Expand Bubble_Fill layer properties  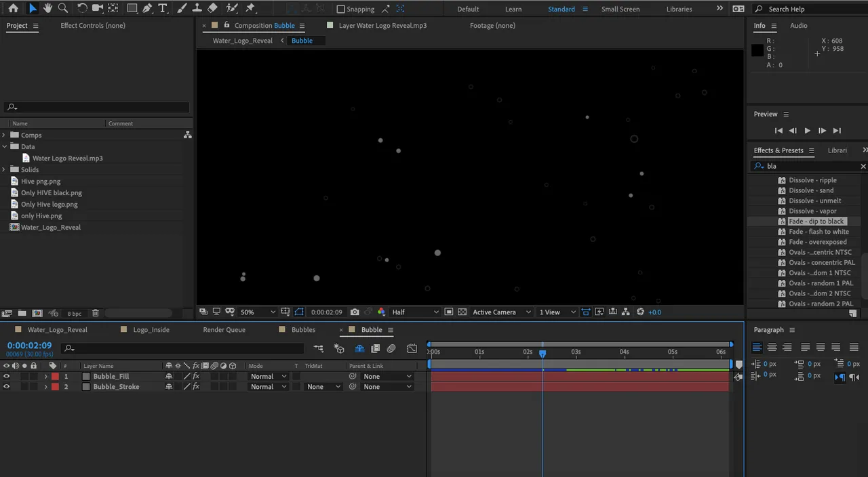tap(46, 376)
